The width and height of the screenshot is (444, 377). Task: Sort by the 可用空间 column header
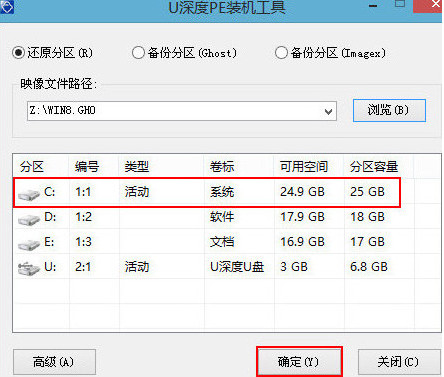click(309, 166)
